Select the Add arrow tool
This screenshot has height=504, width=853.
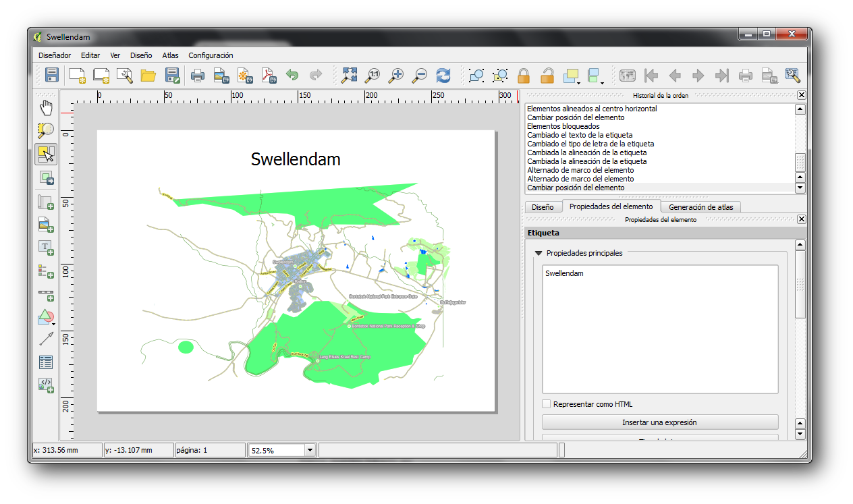[46, 339]
